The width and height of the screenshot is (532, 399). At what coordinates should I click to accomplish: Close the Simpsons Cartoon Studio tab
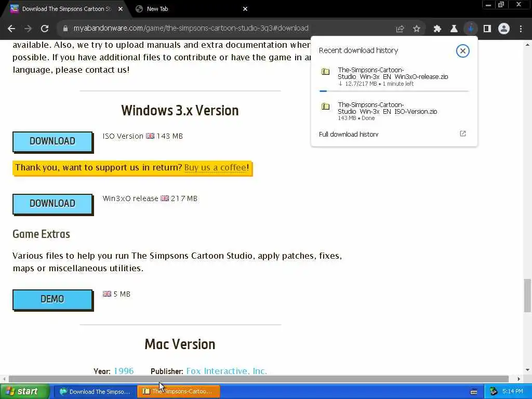coord(121,9)
